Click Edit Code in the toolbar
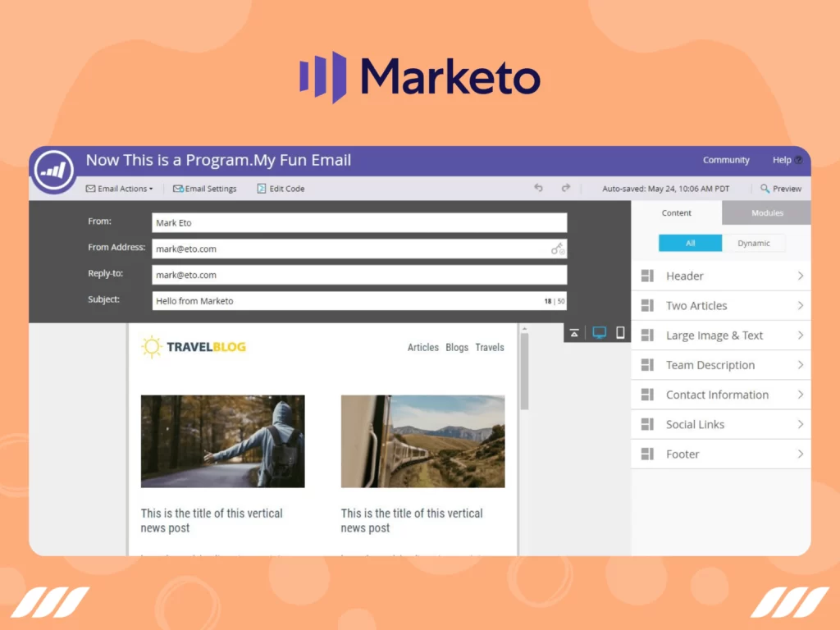Image resolution: width=840 pixels, height=630 pixels. tap(281, 189)
